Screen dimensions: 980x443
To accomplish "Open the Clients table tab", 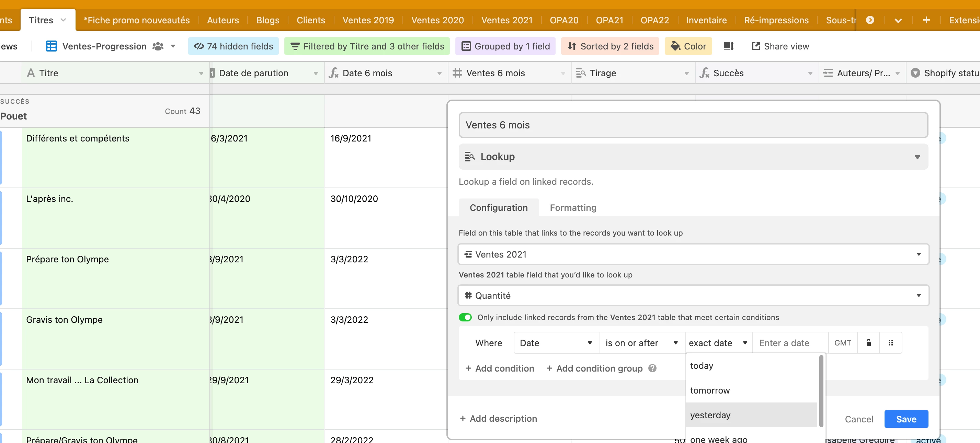I will click(x=311, y=20).
